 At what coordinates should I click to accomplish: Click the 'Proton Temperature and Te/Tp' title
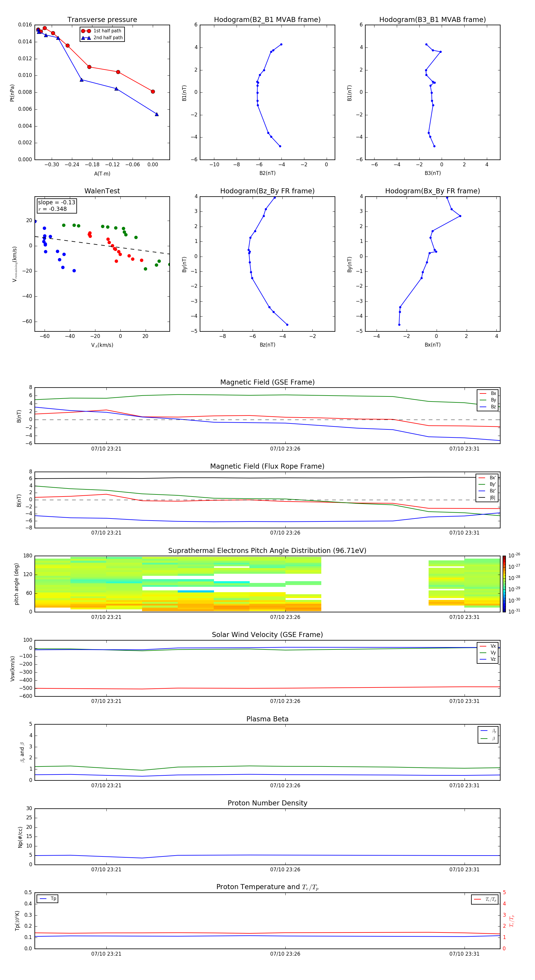(267, 887)
